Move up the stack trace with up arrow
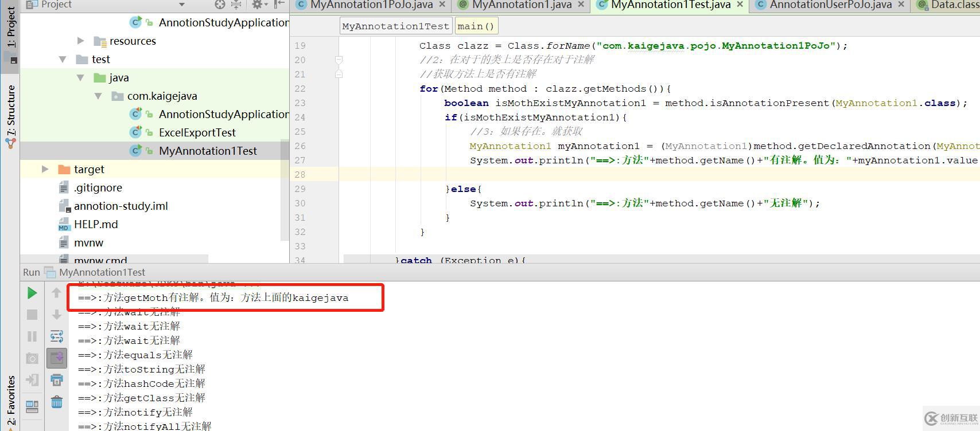 pyautogui.click(x=56, y=293)
